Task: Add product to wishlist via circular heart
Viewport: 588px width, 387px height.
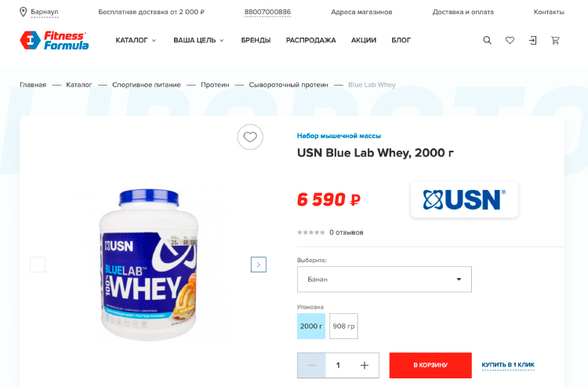Action: point(250,137)
